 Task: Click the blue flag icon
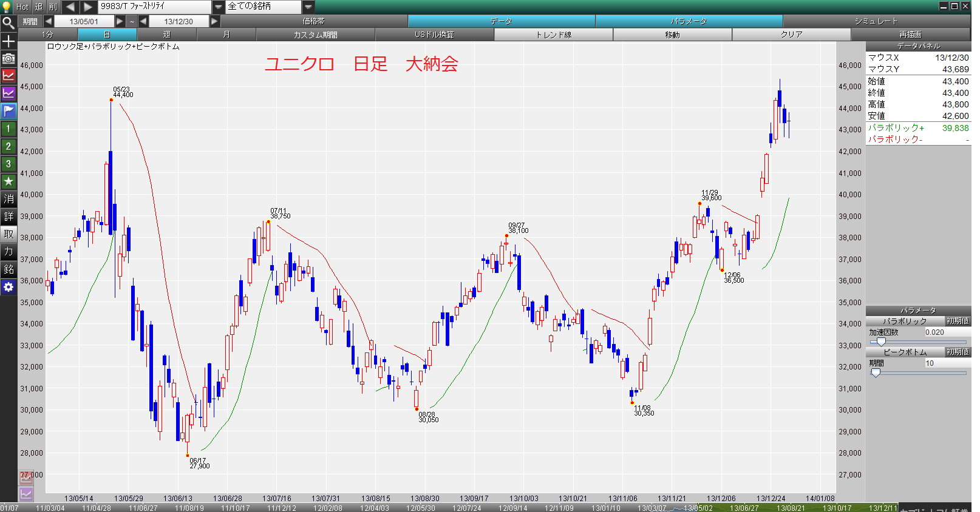click(9, 111)
